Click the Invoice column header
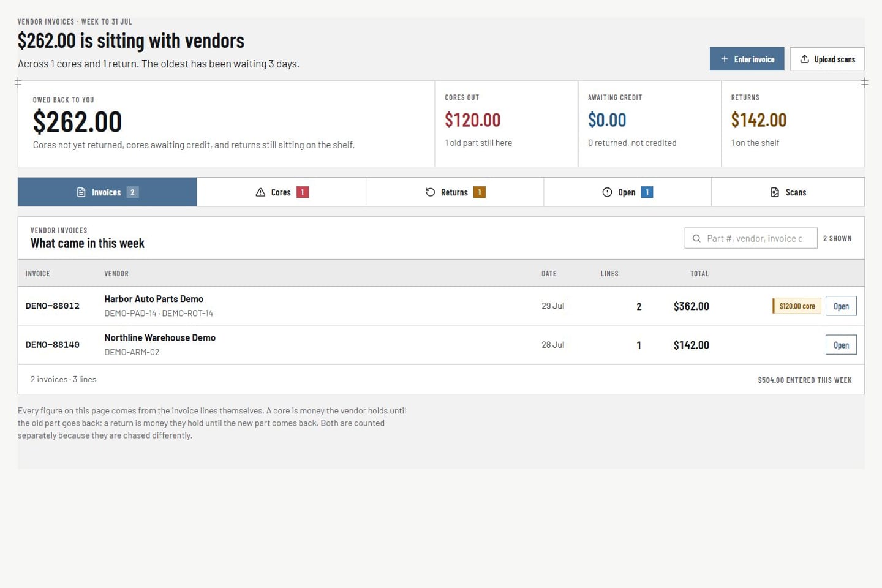Image resolution: width=882 pixels, height=588 pixels. (x=37, y=274)
